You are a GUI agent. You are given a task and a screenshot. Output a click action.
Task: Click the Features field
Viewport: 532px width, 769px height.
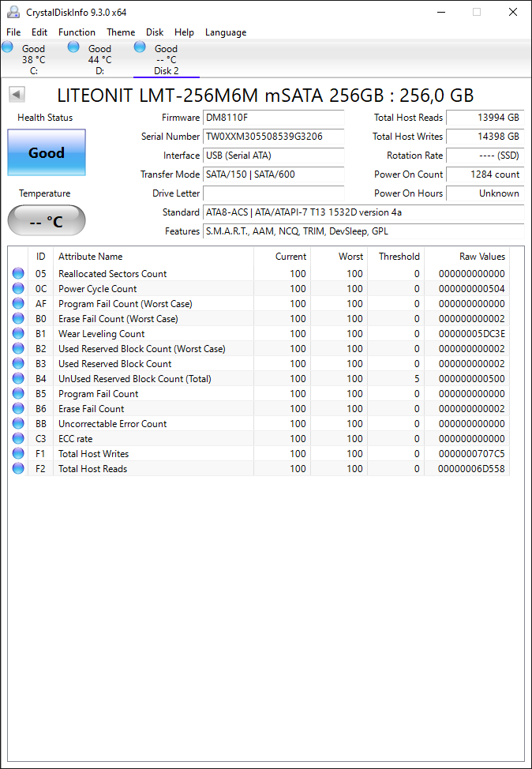tap(363, 231)
